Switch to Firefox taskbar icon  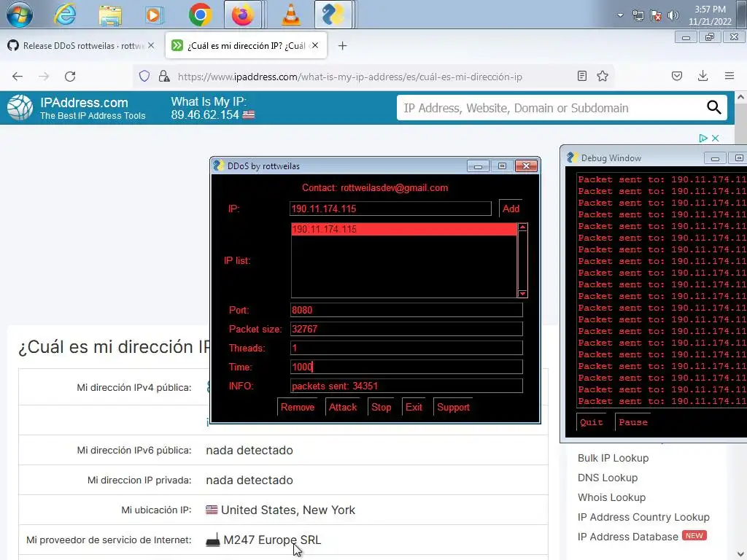[x=243, y=15]
